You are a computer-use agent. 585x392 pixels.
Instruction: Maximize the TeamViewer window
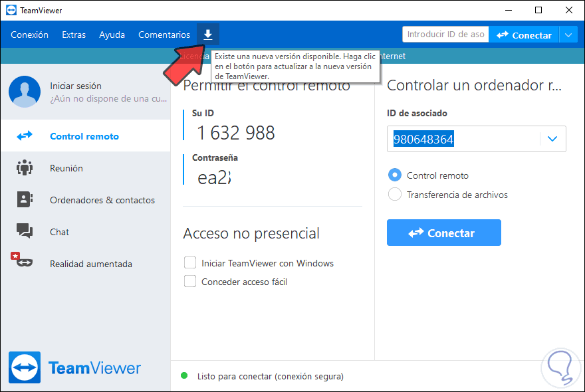coord(538,10)
